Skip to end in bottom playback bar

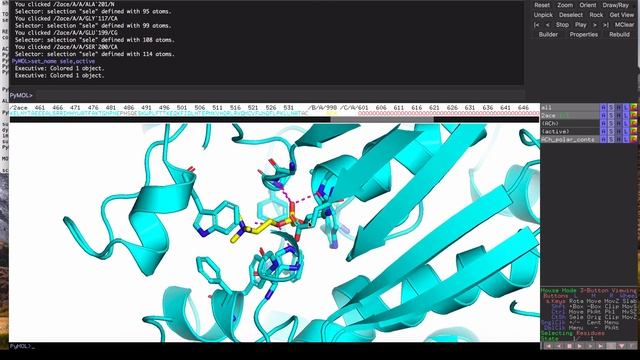pyautogui.click(x=601, y=346)
